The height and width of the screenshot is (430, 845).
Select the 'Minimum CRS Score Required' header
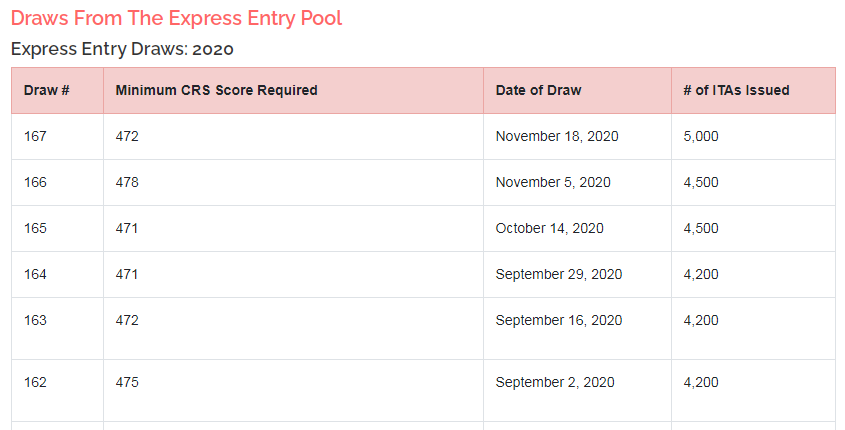pos(216,90)
